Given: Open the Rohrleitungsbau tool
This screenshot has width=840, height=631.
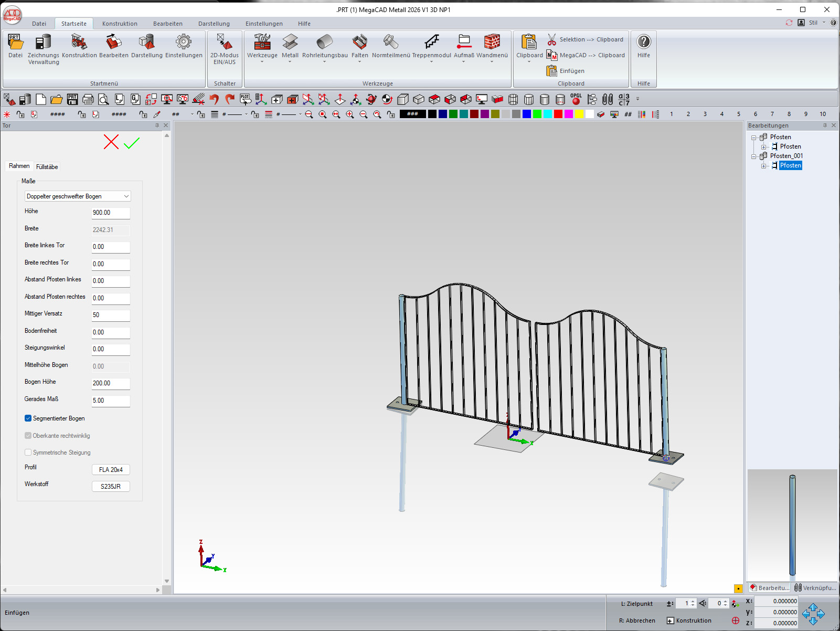Looking at the screenshot, I should (325, 43).
